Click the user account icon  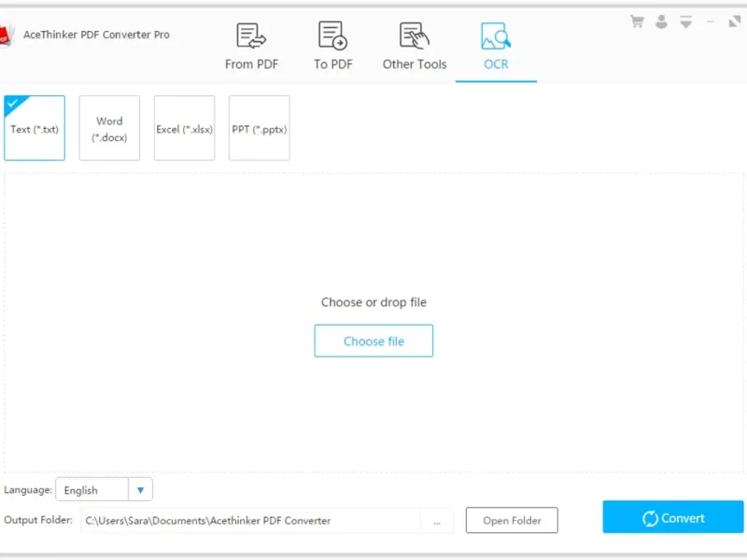click(x=661, y=21)
